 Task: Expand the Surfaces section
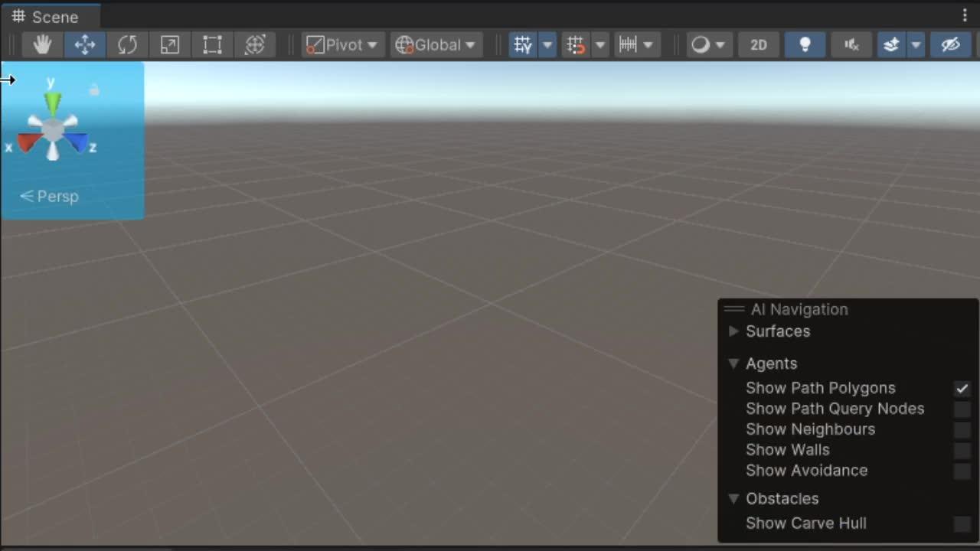click(733, 331)
